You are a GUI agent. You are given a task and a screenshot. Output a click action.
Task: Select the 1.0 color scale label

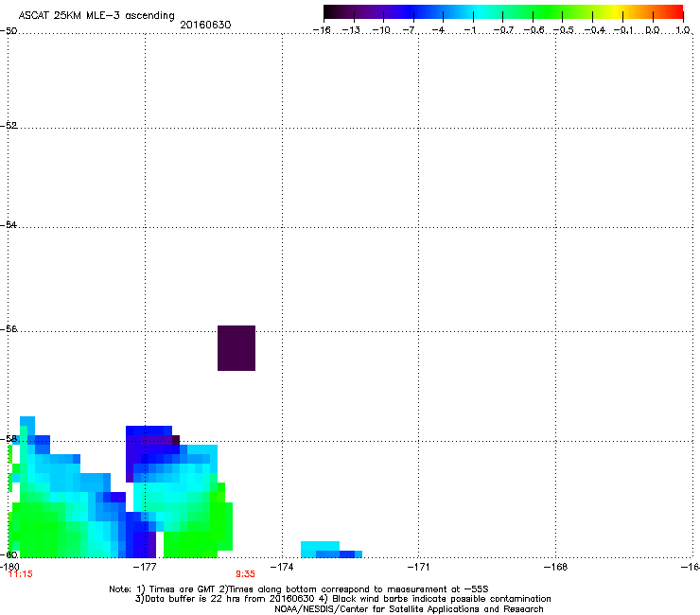pyautogui.click(x=682, y=30)
